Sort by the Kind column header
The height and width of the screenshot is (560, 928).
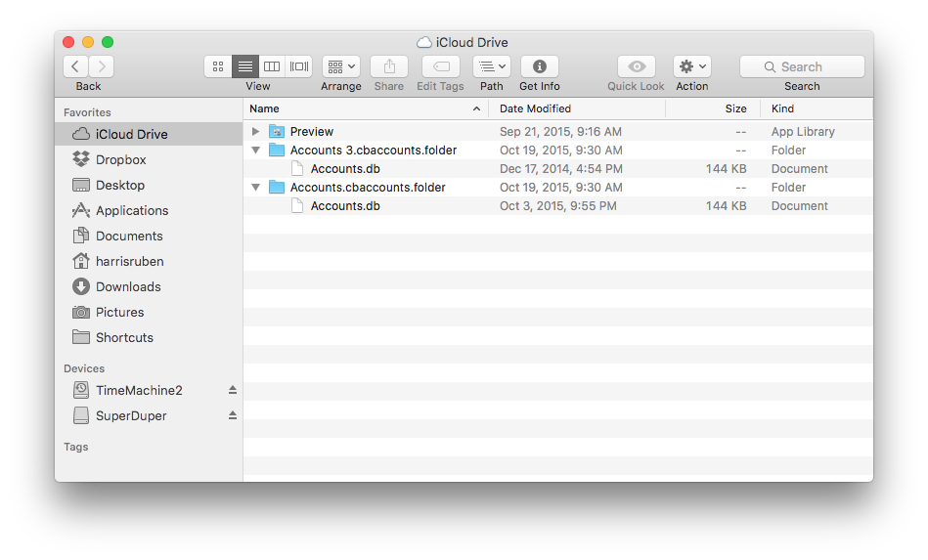pyautogui.click(x=817, y=108)
